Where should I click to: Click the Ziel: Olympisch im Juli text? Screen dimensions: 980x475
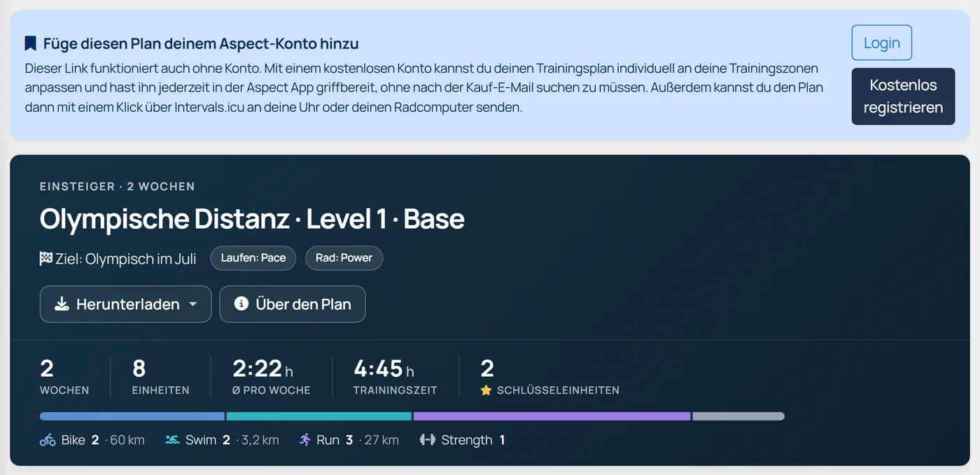126,259
